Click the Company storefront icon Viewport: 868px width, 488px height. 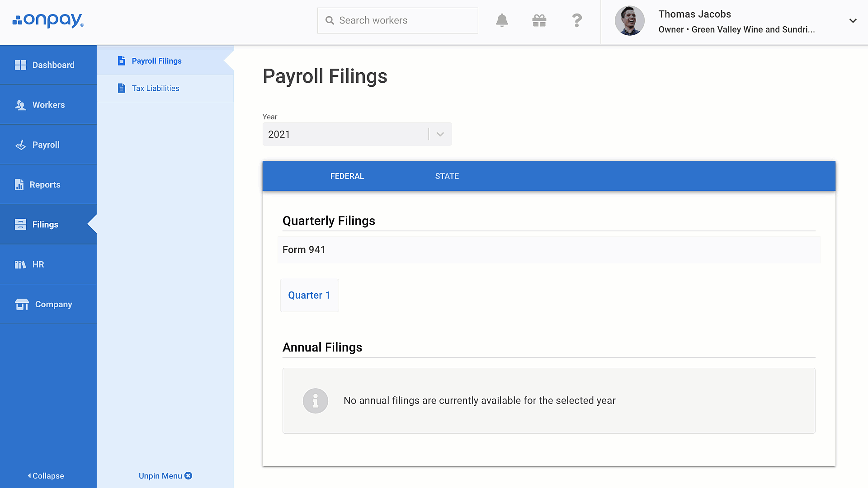pyautogui.click(x=22, y=304)
